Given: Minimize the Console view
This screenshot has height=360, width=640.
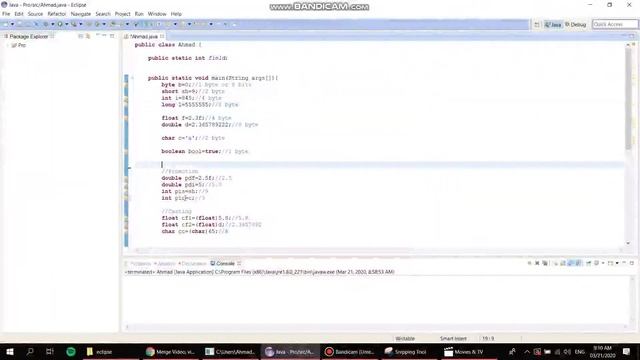Looking at the screenshot, I should point(624,263).
